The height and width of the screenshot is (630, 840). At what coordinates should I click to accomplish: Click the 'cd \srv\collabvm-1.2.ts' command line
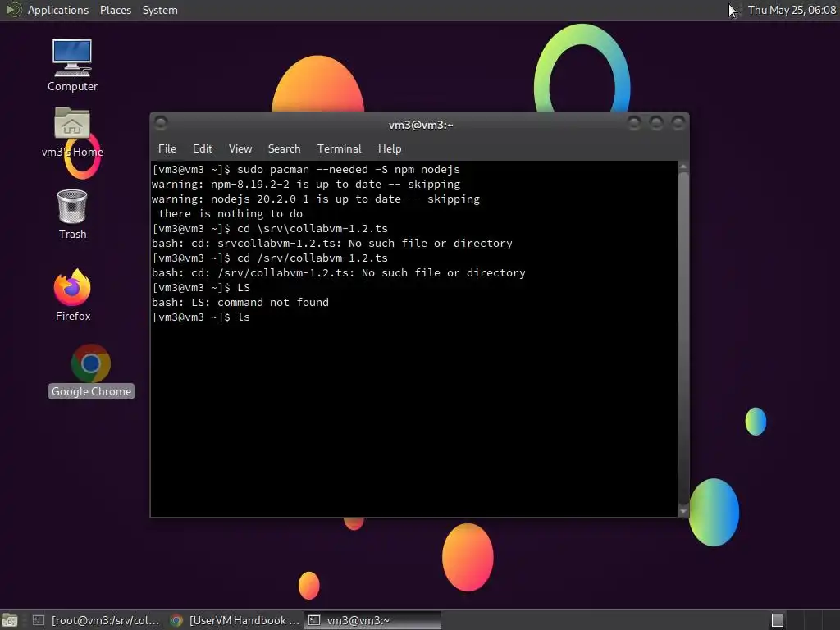point(270,229)
